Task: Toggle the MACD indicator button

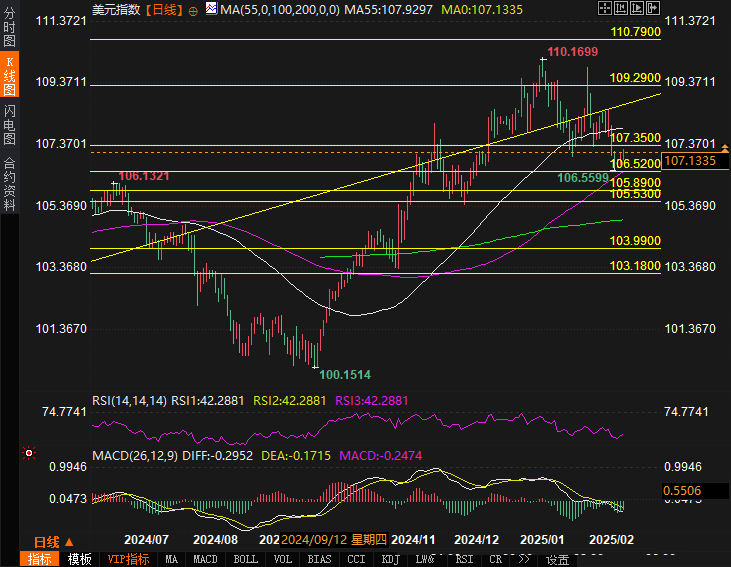Action: pos(205,559)
